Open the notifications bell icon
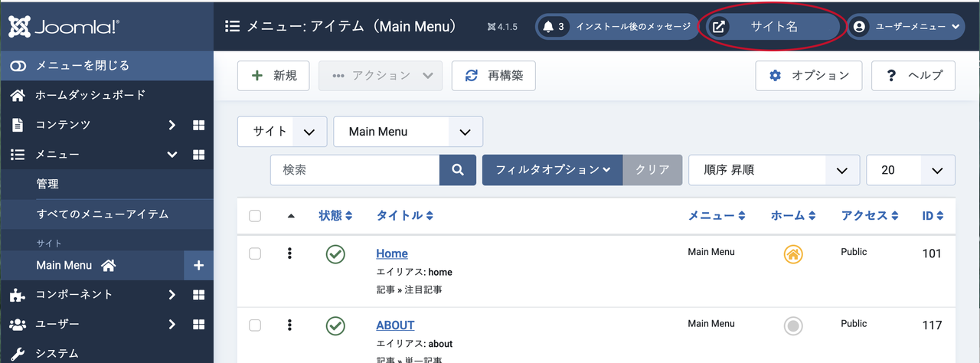 tap(547, 27)
